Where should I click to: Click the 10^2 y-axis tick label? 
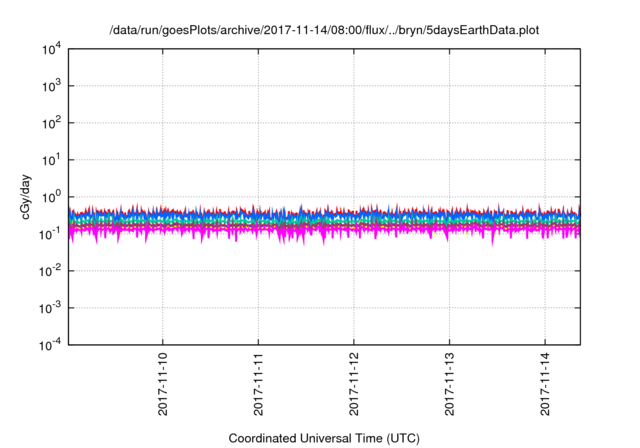point(52,123)
